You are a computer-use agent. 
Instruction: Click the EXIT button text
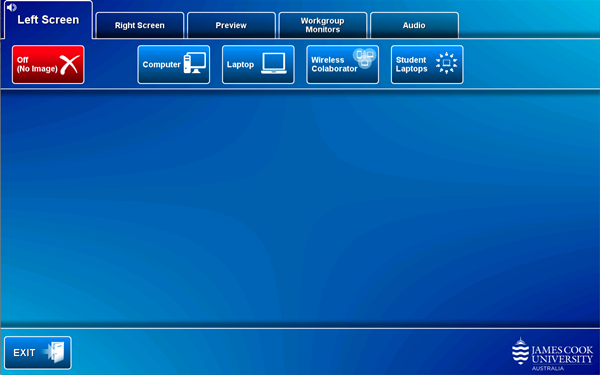[24, 353]
